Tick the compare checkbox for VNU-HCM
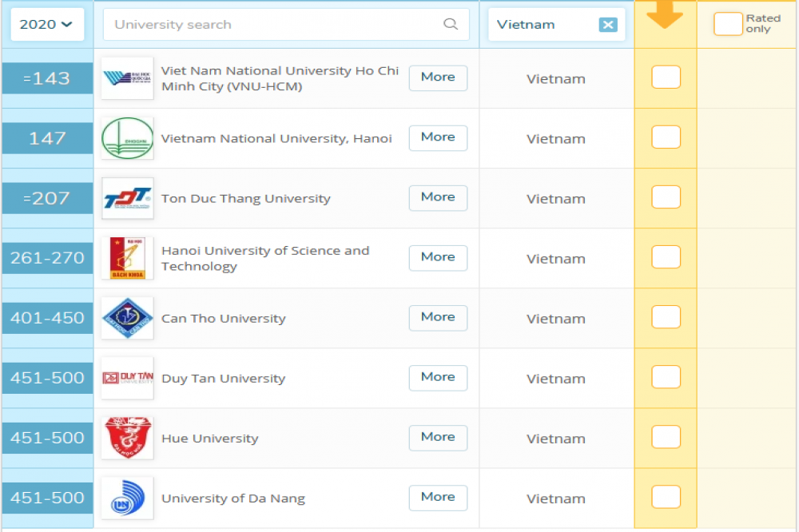799x532 pixels. [x=666, y=77]
